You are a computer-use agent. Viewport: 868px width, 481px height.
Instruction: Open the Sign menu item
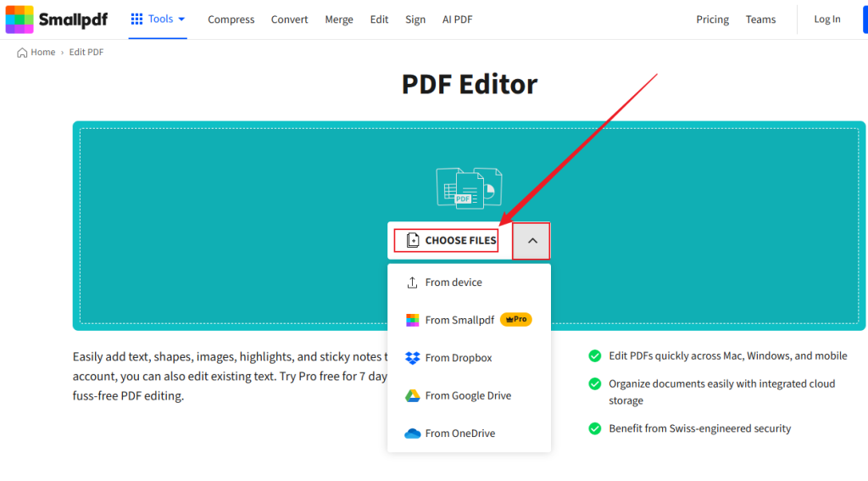coord(415,20)
